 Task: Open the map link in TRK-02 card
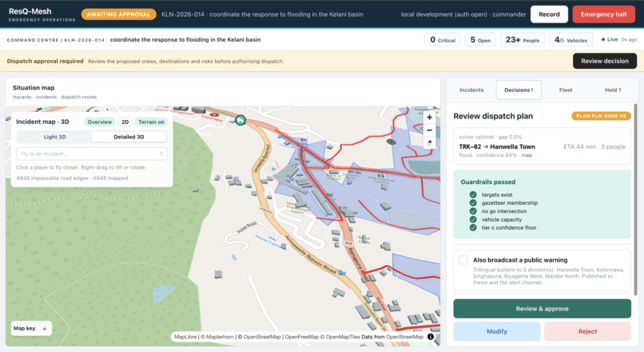(x=527, y=155)
